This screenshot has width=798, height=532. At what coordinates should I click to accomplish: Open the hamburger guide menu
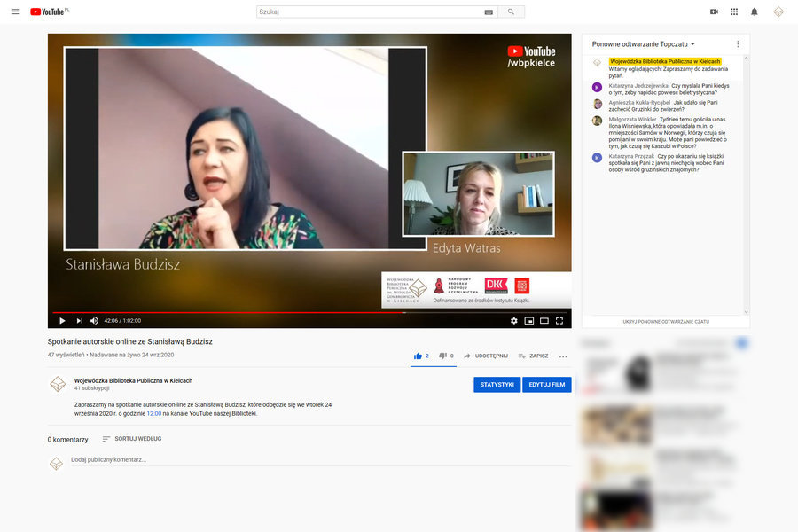point(14,12)
